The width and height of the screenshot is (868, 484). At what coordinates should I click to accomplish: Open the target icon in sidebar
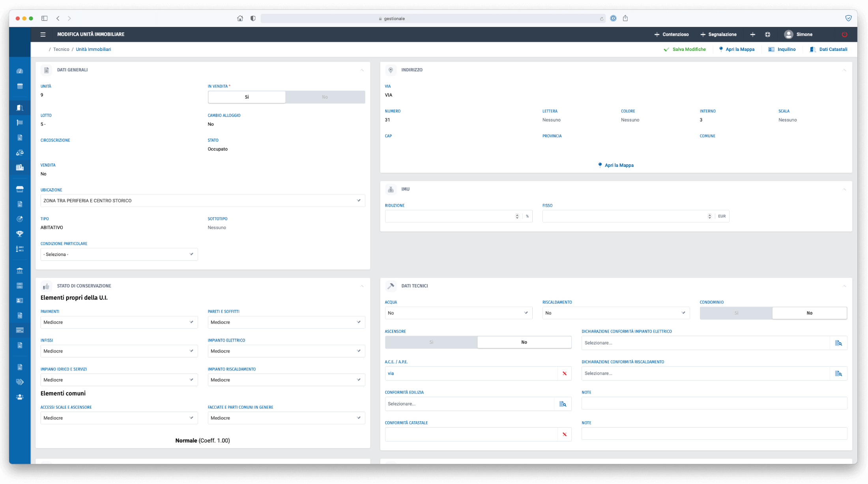click(x=20, y=219)
